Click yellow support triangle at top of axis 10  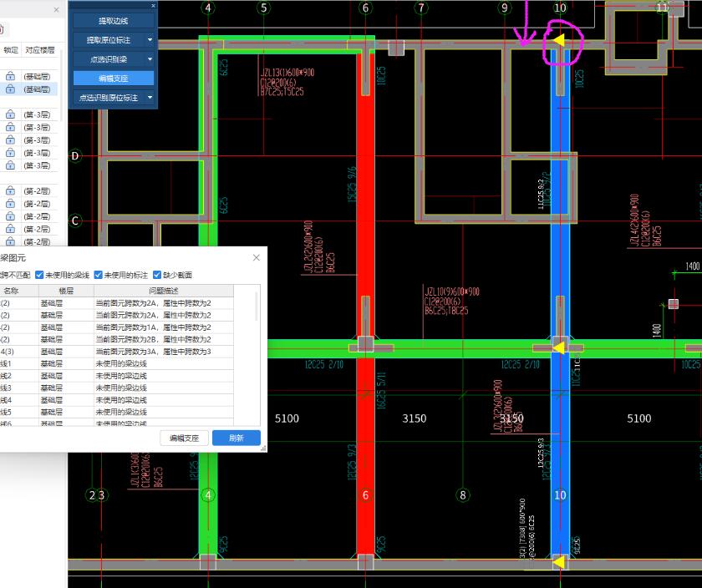click(x=558, y=40)
